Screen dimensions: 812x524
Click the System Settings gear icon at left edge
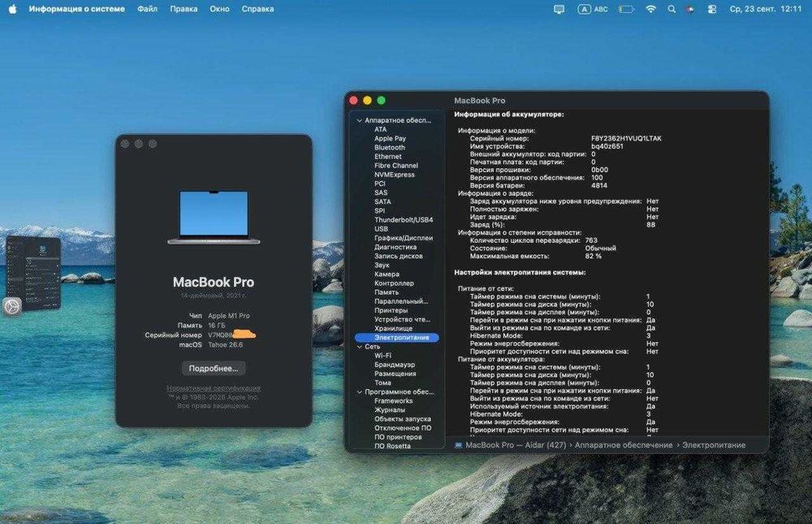coord(12,306)
